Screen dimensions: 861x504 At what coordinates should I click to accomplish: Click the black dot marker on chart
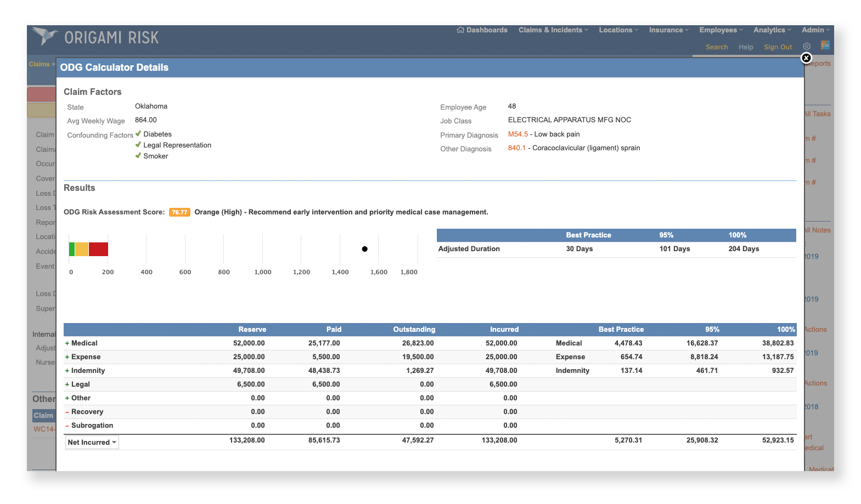(x=364, y=249)
